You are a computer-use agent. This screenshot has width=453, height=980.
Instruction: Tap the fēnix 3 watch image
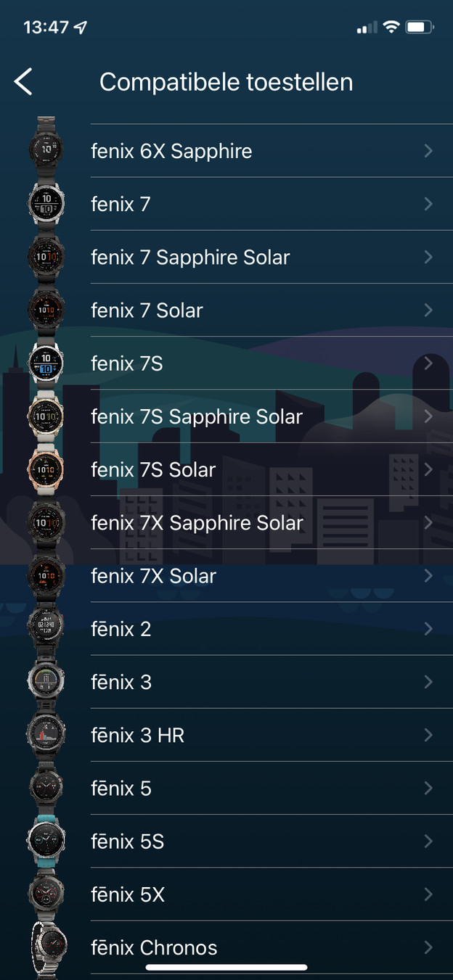tap(46, 682)
